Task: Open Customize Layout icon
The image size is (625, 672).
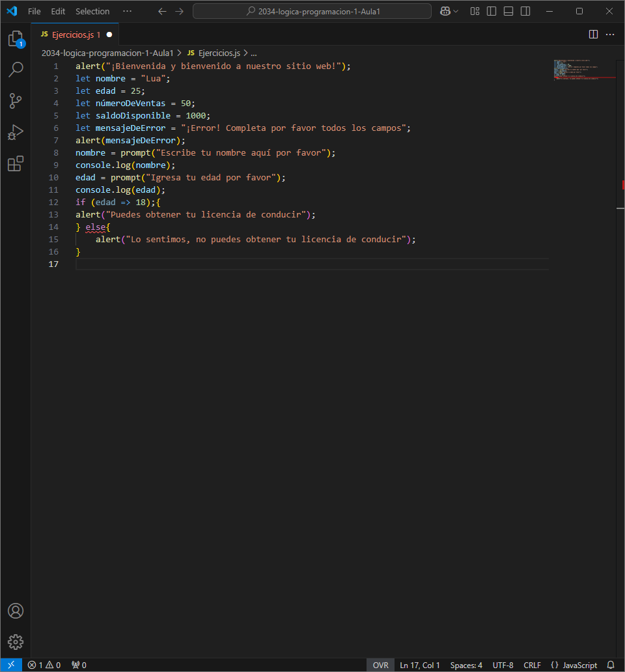Action: point(475,12)
